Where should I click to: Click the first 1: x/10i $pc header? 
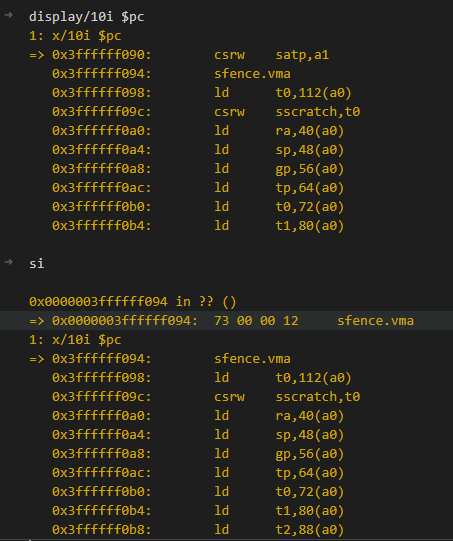click(x=75, y=36)
